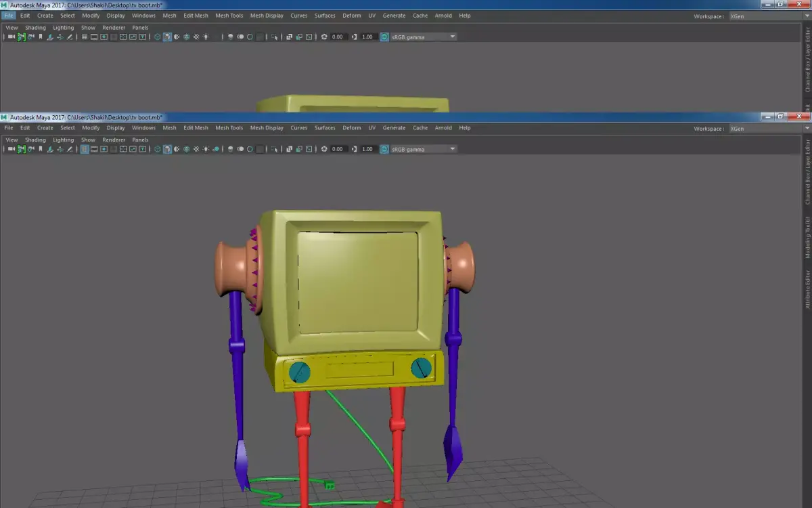The image size is (812, 508).
Task: Toggle X-ray display mode
Action: [x=230, y=149]
